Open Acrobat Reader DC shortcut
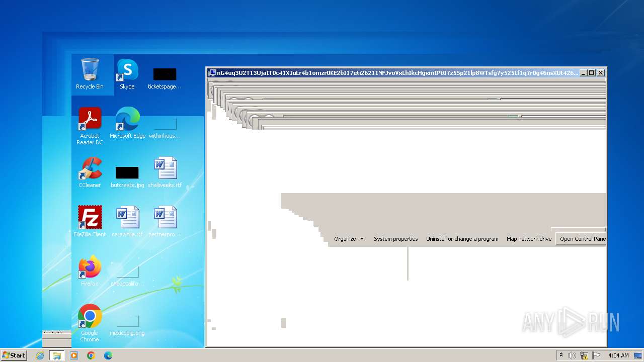 [90, 126]
